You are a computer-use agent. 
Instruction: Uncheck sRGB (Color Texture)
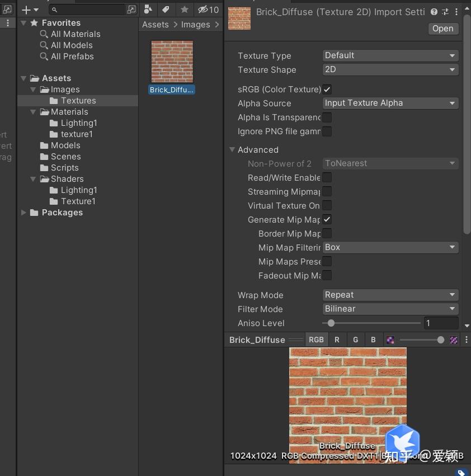point(327,89)
